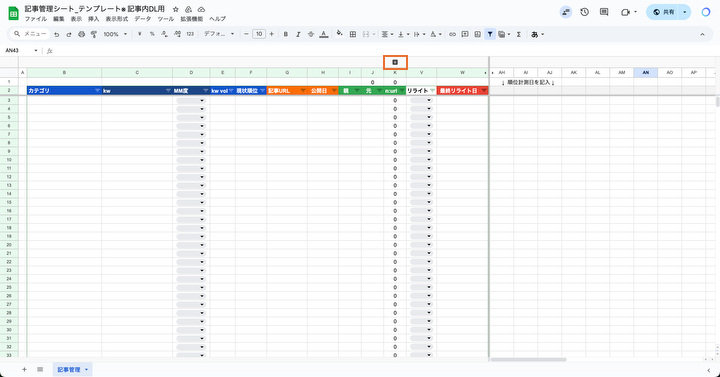
Task: Toggle italic formatting
Action: (x=298, y=34)
